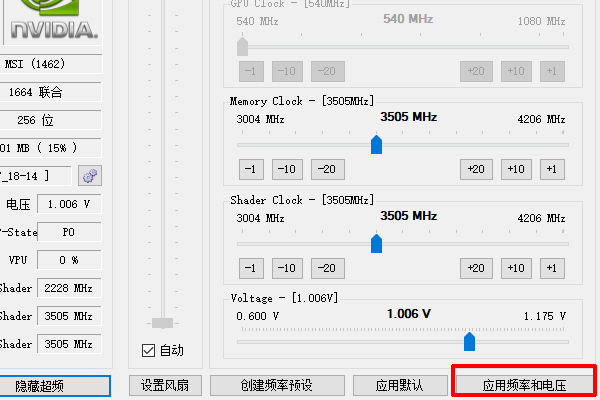Increase Shader Clock with the +20 button
Viewport: 600px width, 400px height.
click(476, 268)
